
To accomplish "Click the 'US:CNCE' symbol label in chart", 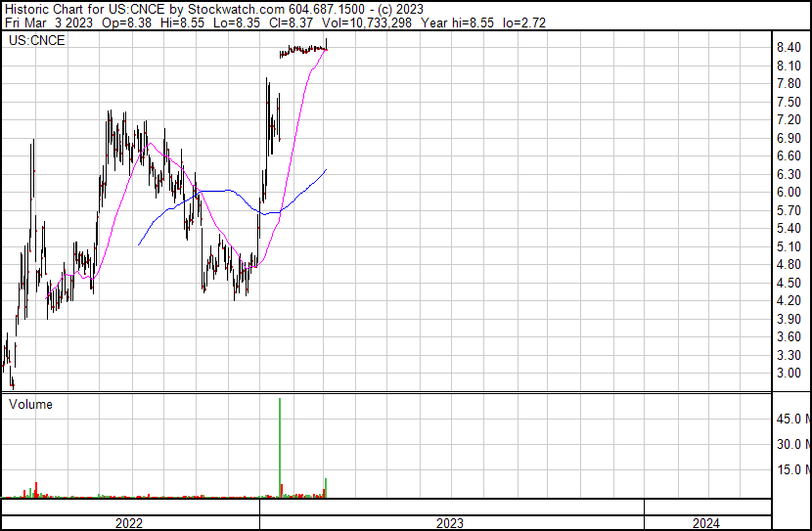I will [37, 40].
